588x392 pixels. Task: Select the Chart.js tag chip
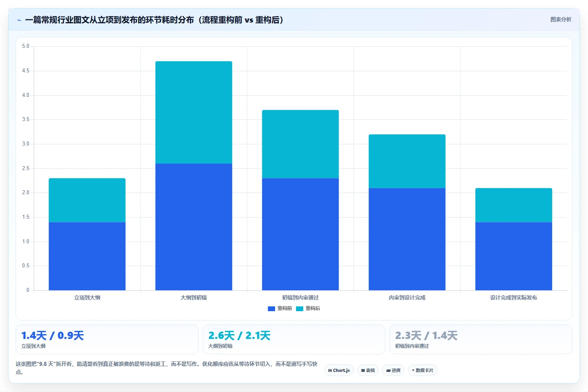click(x=339, y=370)
